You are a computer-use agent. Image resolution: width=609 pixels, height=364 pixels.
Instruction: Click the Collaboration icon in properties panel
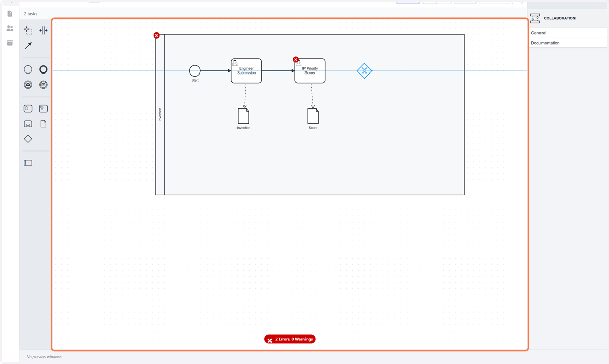tap(535, 18)
